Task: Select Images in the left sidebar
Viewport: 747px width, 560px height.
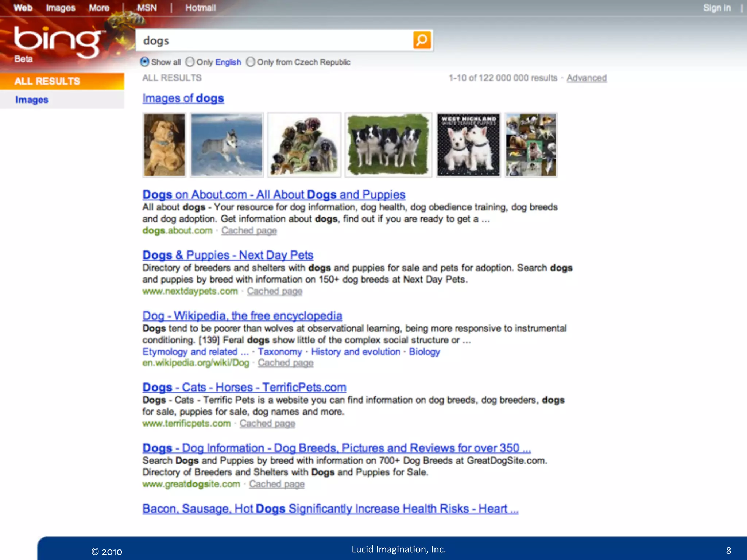Action: tap(32, 100)
